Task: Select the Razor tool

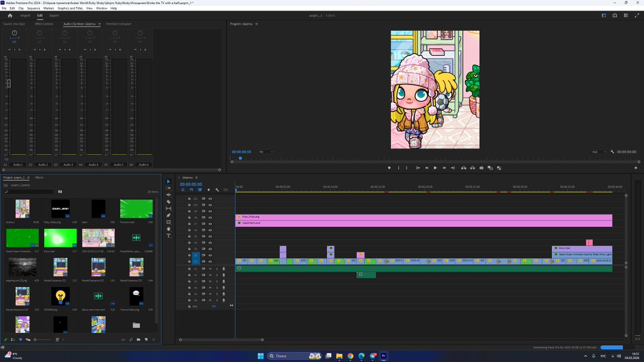Action: pos(169,202)
